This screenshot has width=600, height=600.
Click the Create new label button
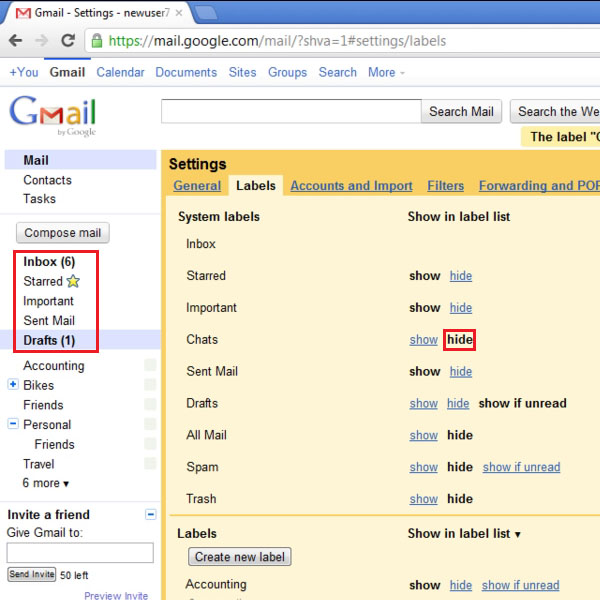point(240,557)
